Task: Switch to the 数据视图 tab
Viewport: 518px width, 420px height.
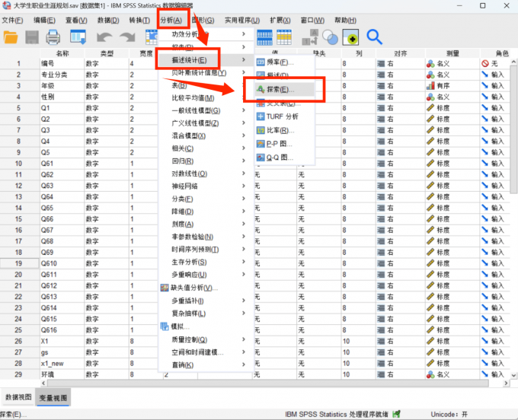Action: [x=18, y=397]
